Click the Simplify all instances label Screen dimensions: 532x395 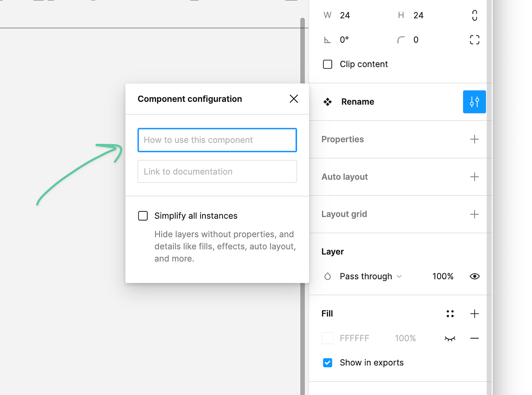(196, 216)
